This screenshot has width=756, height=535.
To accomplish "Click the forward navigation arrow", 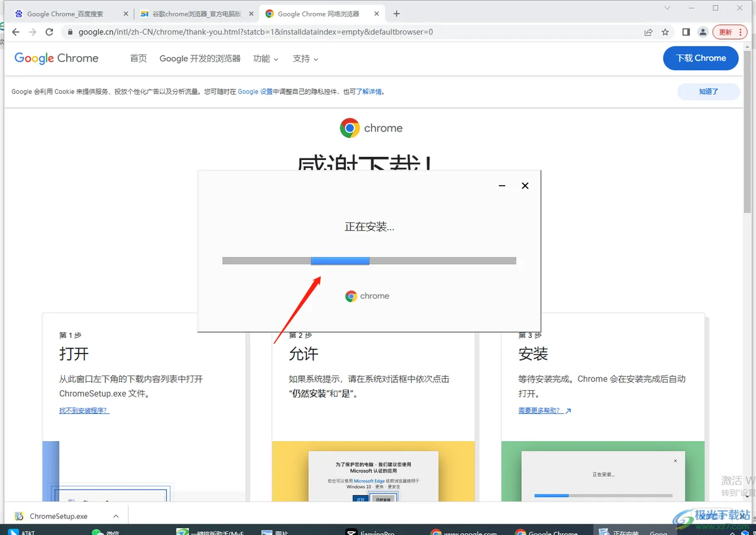I will pyautogui.click(x=33, y=32).
